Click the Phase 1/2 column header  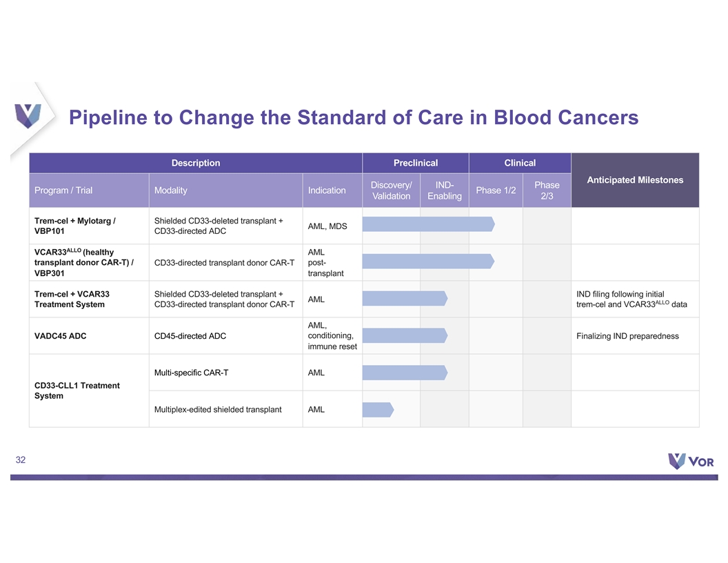tap(496, 190)
